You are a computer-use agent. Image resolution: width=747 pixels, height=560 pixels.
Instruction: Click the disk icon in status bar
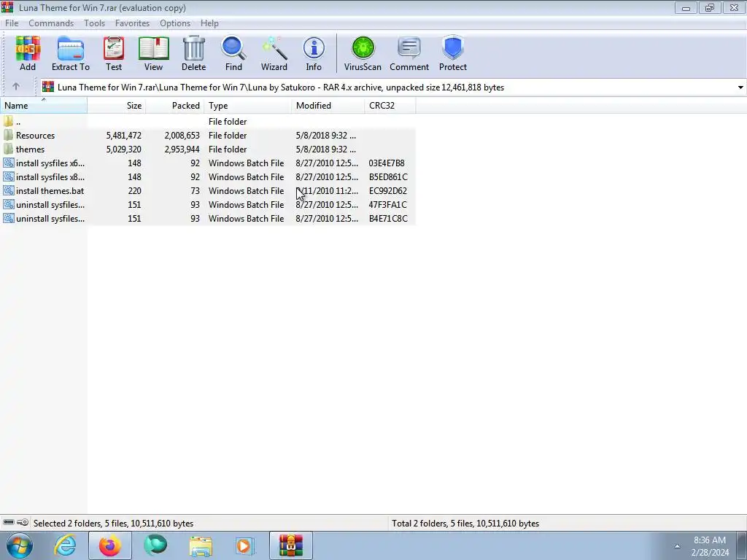click(9, 522)
